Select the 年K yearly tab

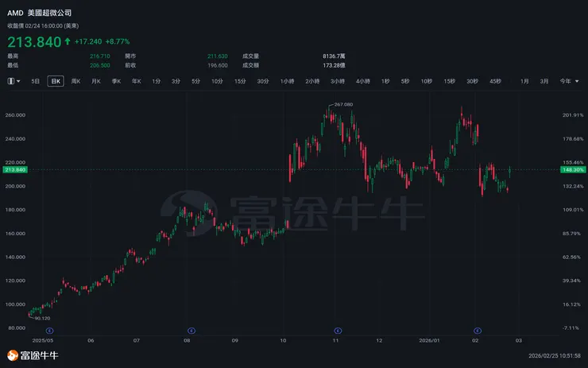point(137,81)
